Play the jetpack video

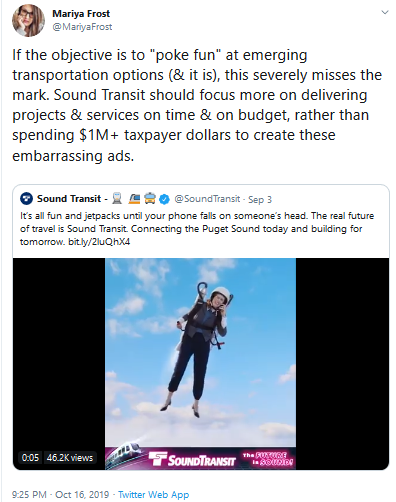(200, 363)
